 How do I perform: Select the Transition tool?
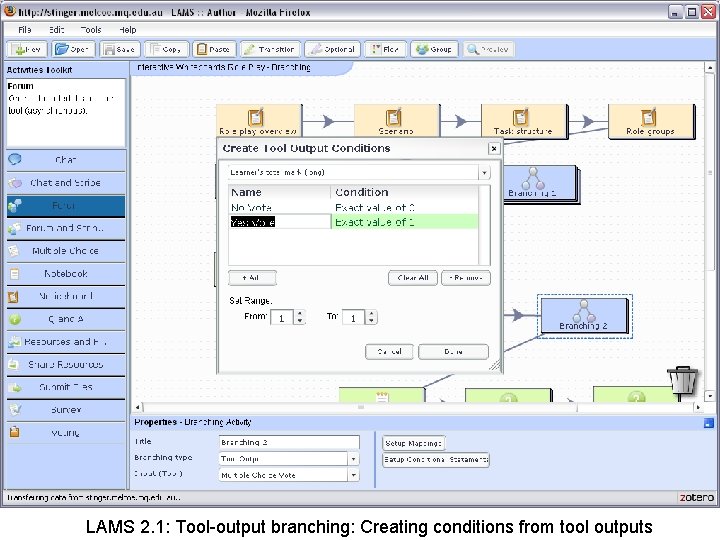(x=270, y=49)
